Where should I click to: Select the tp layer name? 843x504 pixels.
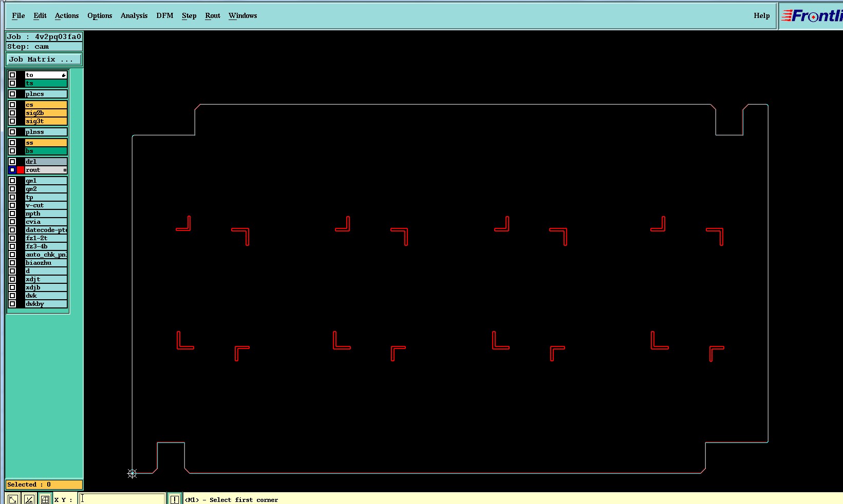tap(46, 197)
